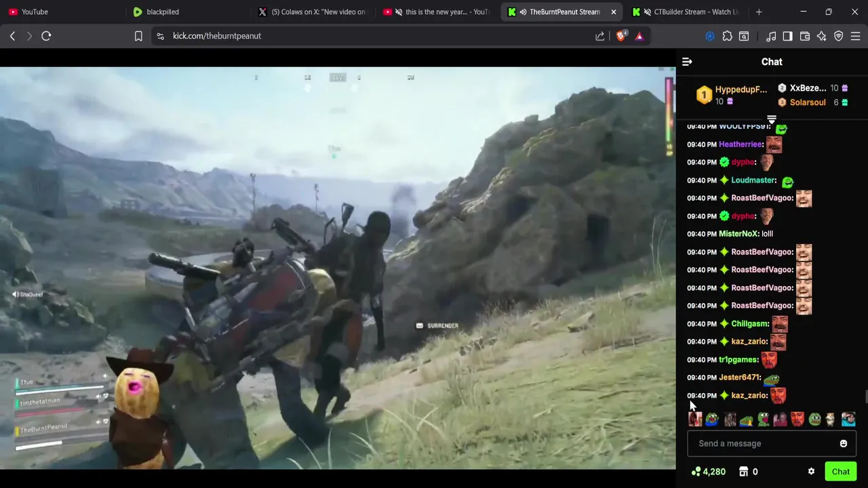Click HyppedupF... top gifter entry
The width and height of the screenshot is (868, 488).
pyautogui.click(x=732, y=95)
